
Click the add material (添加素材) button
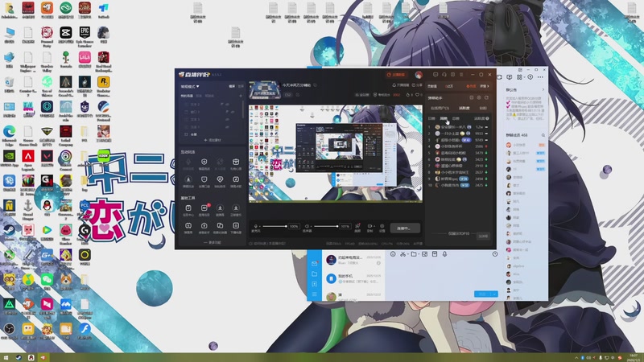pyautogui.click(x=213, y=140)
